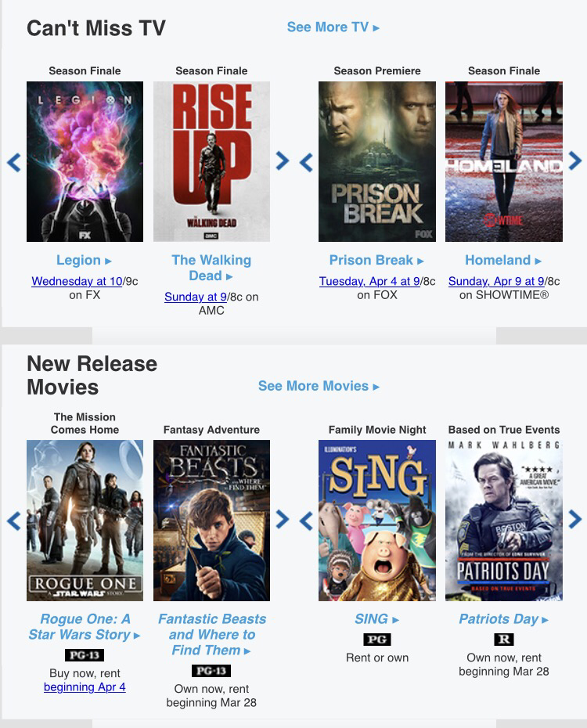Open the Prison Break title link
Viewport: 587px width, 728px height.
coord(376,260)
